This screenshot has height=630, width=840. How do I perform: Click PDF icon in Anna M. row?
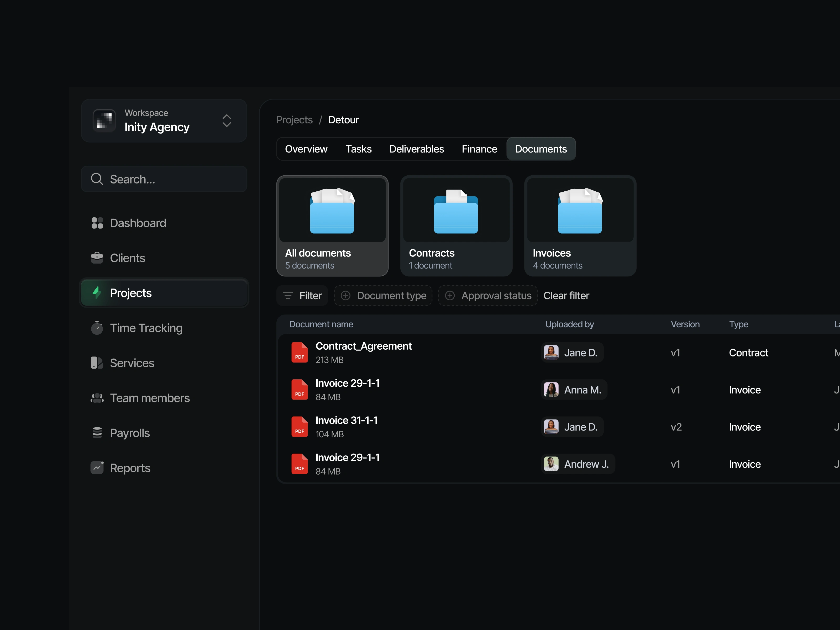click(300, 390)
